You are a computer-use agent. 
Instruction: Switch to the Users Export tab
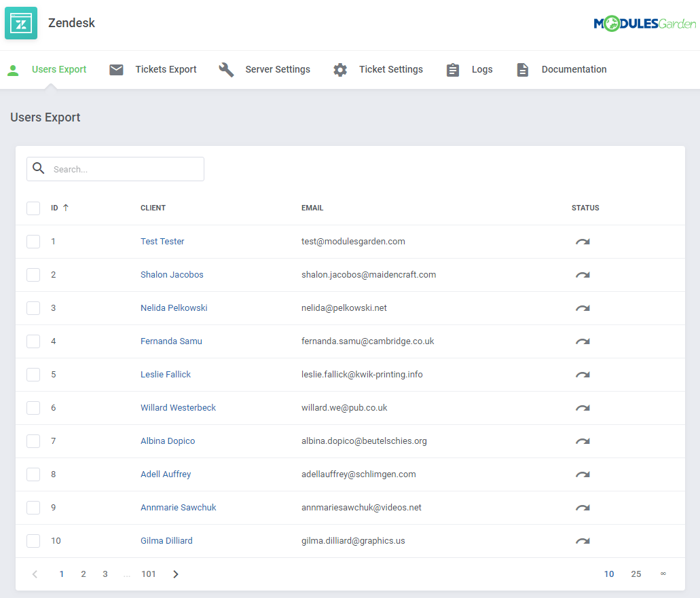click(x=59, y=70)
